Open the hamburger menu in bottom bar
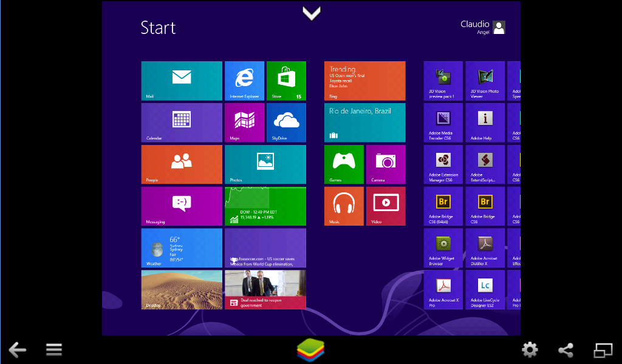Viewport: 622px width, 364px height. pyautogui.click(x=54, y=349)
